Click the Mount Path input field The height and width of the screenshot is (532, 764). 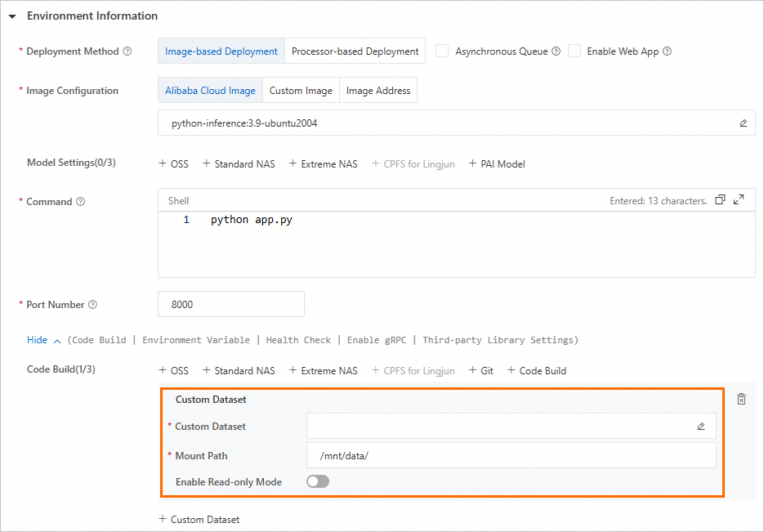(x=511, y=455)
